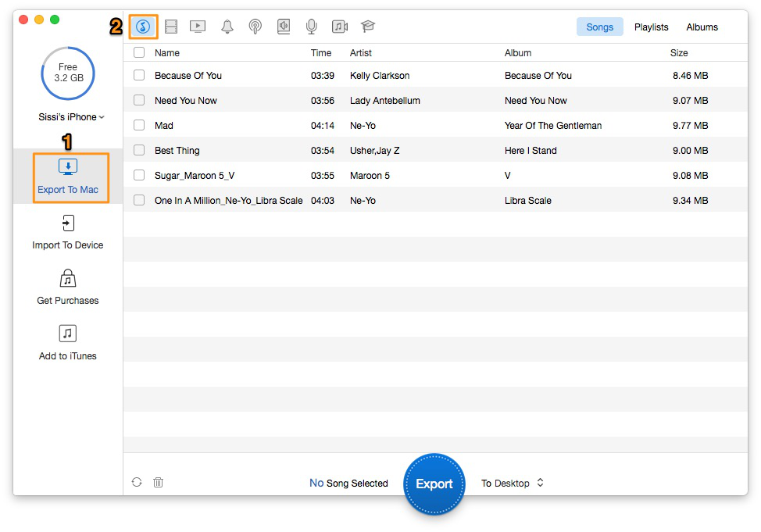This screenshot has width=761, height=532.
Task: Click album Year Of The Gentleman
Action: pyautogui.click(x=553, y=126)
